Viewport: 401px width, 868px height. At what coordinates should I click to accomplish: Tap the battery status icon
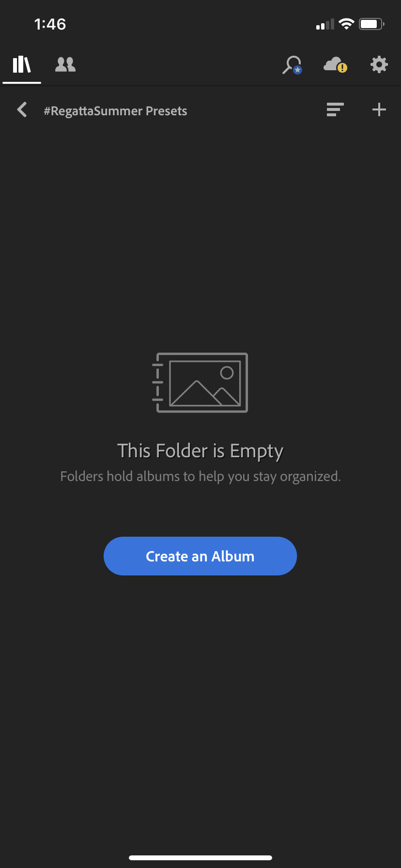(x=371, y=24)
